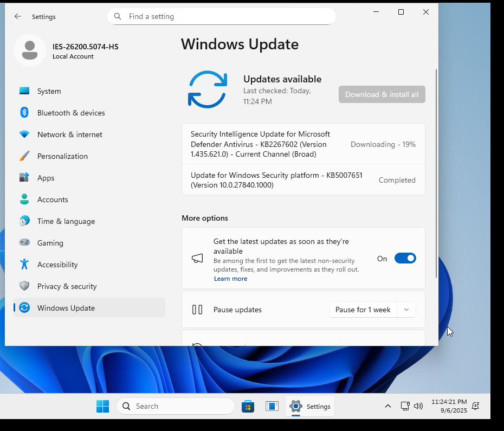
Task: Click the KB2267602 Security Intelligence Update entry
Action: pyautogui.click(x=303, y=144)
